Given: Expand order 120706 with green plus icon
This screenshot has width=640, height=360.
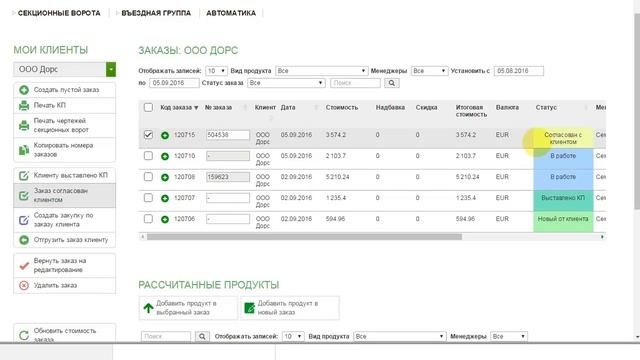Looking at the screenshot, I should (165, 219).
